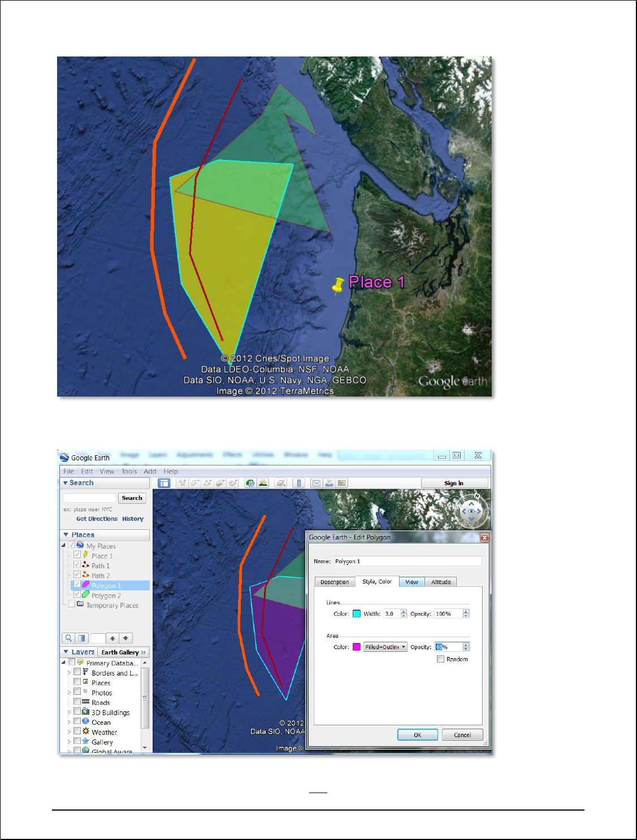
Task: Click the Places panel transparency view button
Action: point(82,638)
